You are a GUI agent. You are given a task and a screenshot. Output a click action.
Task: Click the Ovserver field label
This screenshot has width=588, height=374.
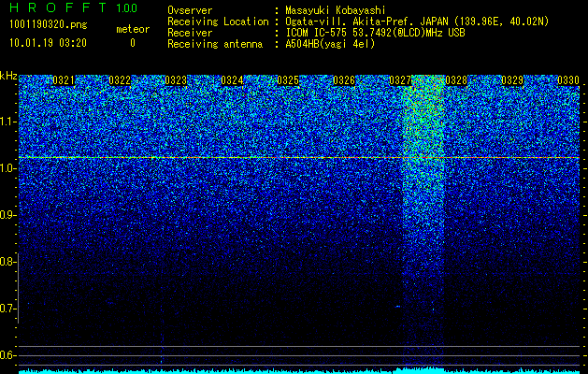(x=190, y=10)
